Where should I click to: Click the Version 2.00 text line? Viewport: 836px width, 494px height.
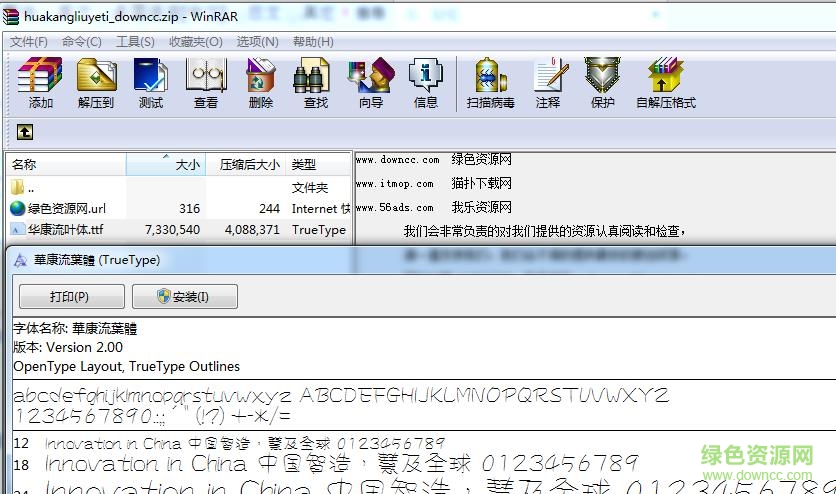[x=68, y=347]
